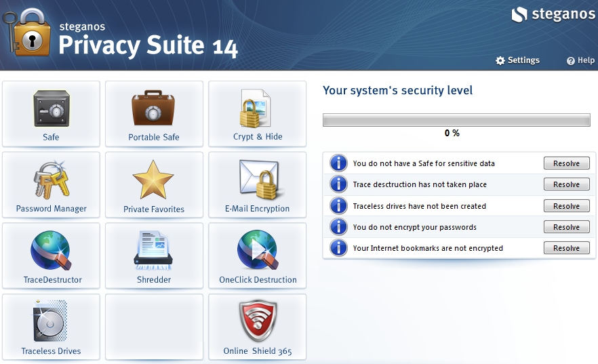Click the 'Traceless Drives' label

[x=51, y=351]
